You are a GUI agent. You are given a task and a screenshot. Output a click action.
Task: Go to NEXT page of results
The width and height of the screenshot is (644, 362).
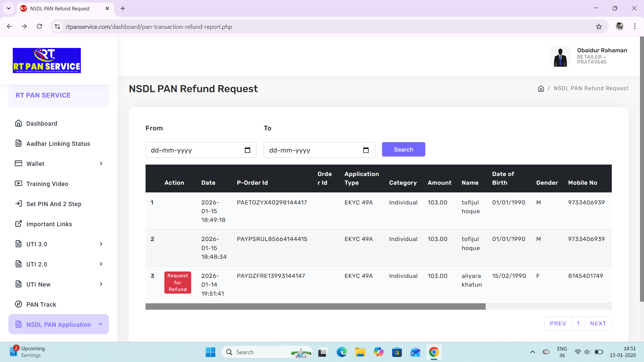click(598, 323)
